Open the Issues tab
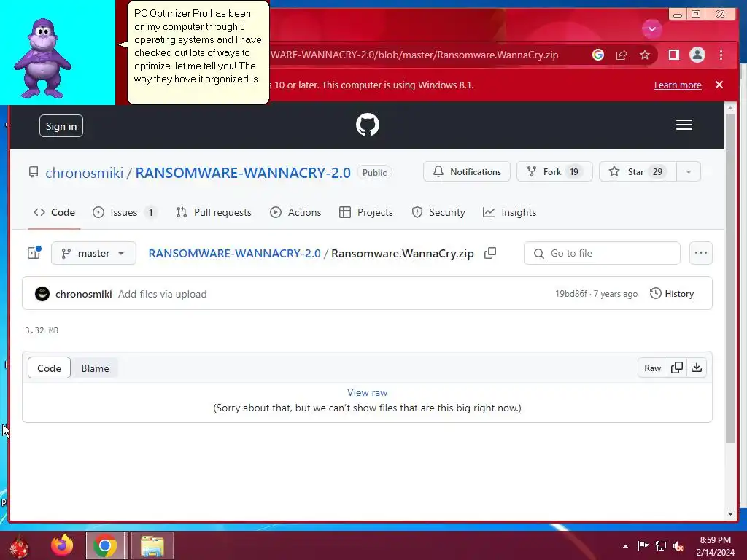Viewport: 747px width, 560px height. click(x=125, y=212)
